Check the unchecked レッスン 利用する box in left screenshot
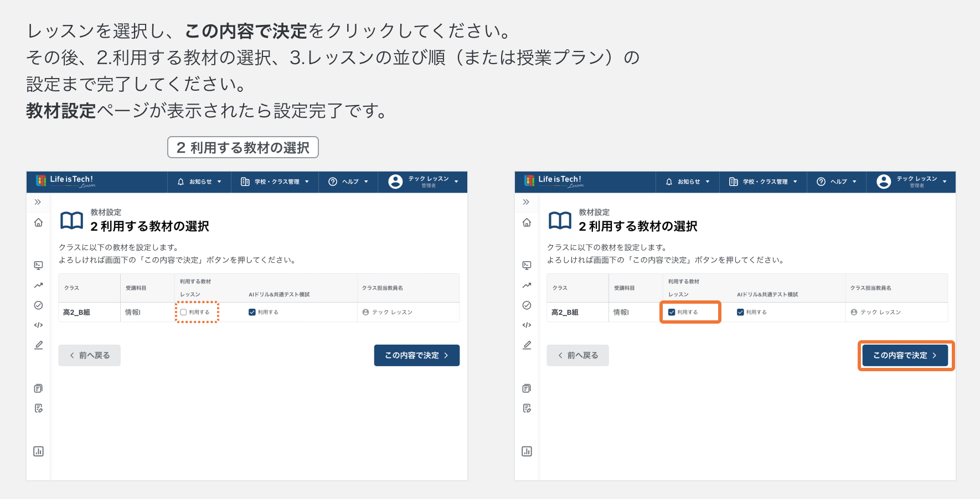The height and width of the screenshot is (499, 980). tap(183, 312)
